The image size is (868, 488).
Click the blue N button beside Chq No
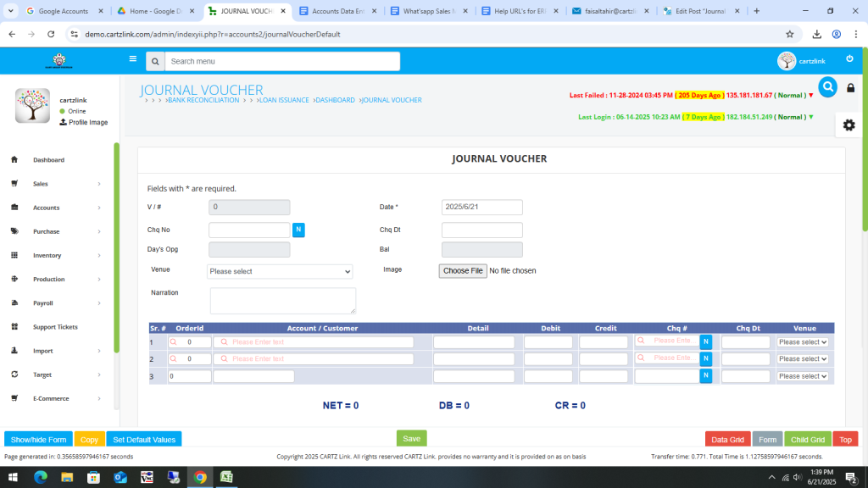[x=298, y=230]
